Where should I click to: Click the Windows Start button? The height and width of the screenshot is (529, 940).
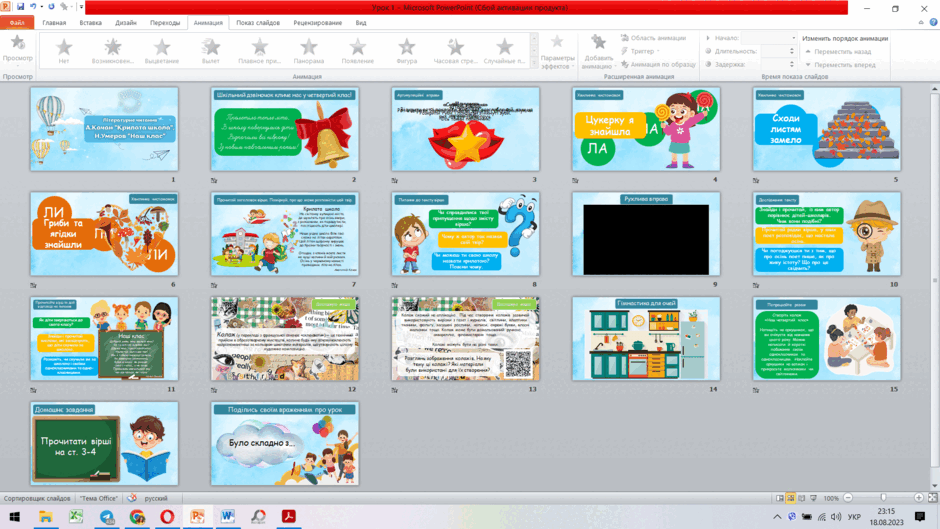(x=14, y=516)
